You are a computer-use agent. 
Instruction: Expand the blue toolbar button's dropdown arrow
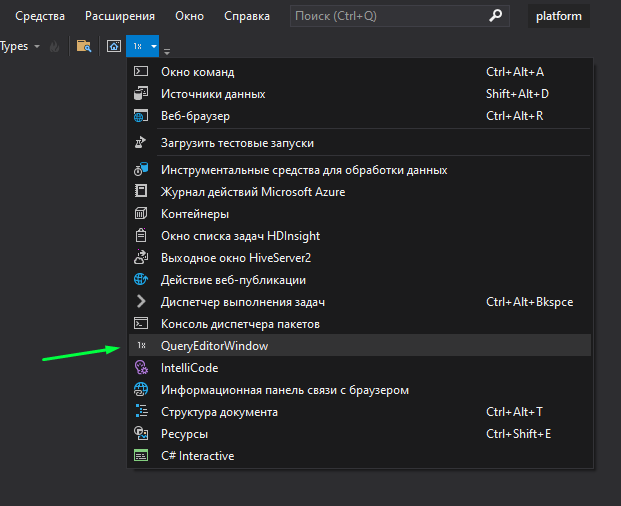click(x=153, y=47)
